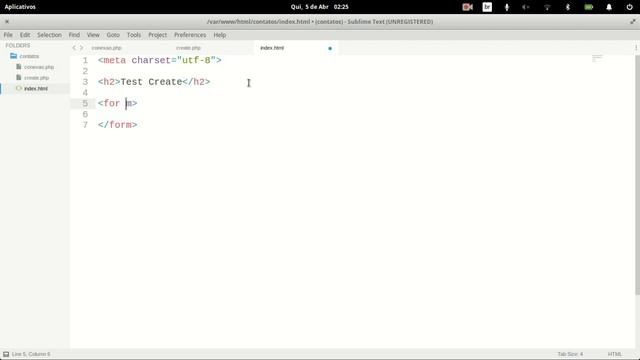The image size is (640, 360).
Task: Open the HTML syntax selector
Action: tap(615, 354)
